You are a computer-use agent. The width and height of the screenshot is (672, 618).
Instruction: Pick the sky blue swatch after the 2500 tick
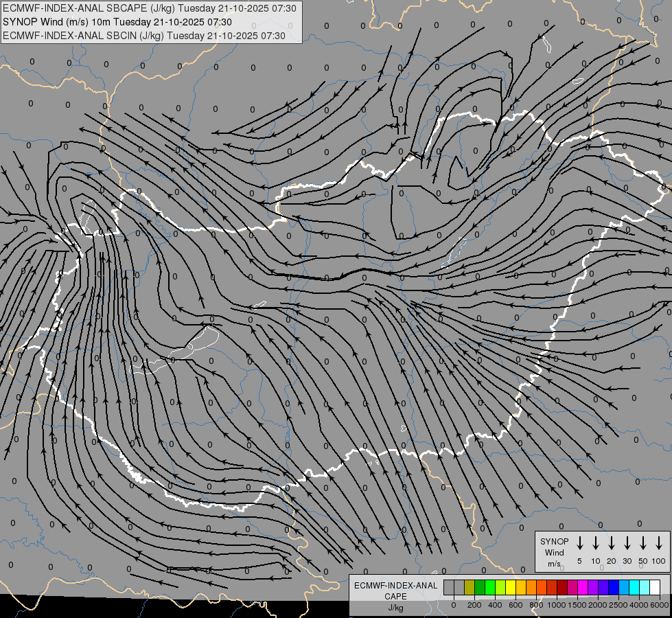(x=623, y=588)
